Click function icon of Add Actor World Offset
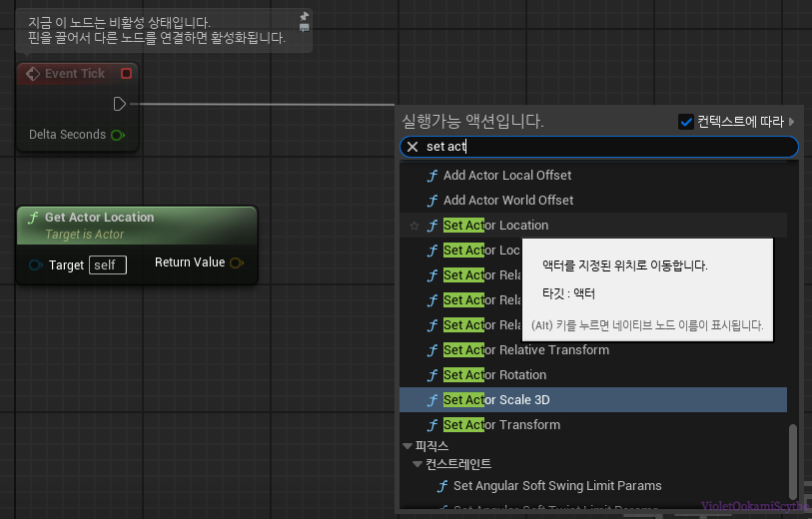This screenshot has width=812, height=519. pos(432,201)
